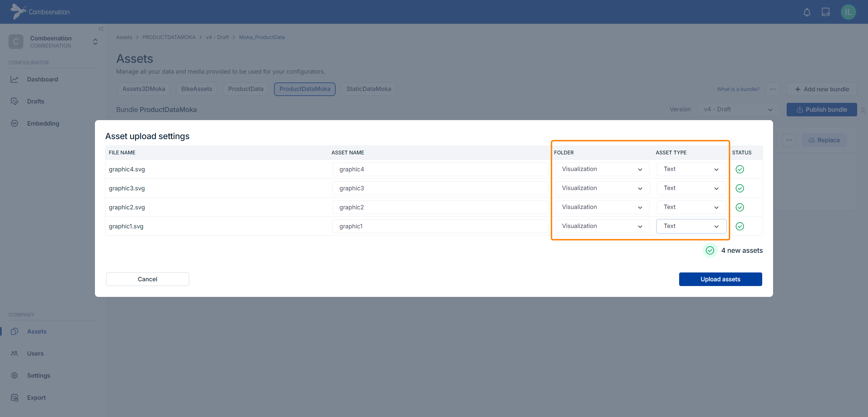Viewport: 868px width, 417px height.
Task: Open Export in the sidebar
Action: [36, 398]
